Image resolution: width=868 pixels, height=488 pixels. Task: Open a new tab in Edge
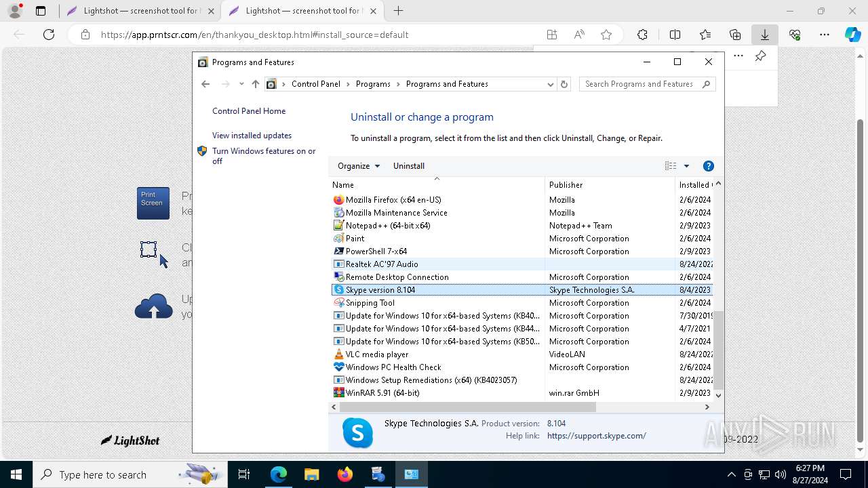click(x=399, y=11)
